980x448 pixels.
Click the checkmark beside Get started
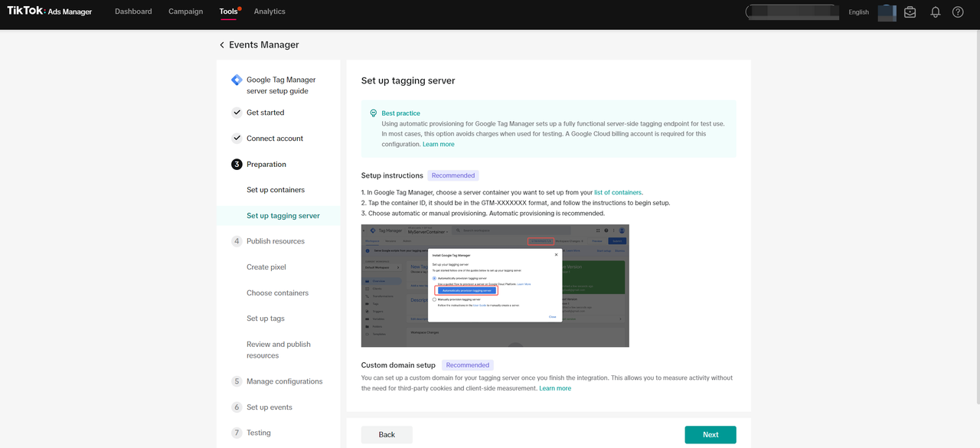click(237, 112)
